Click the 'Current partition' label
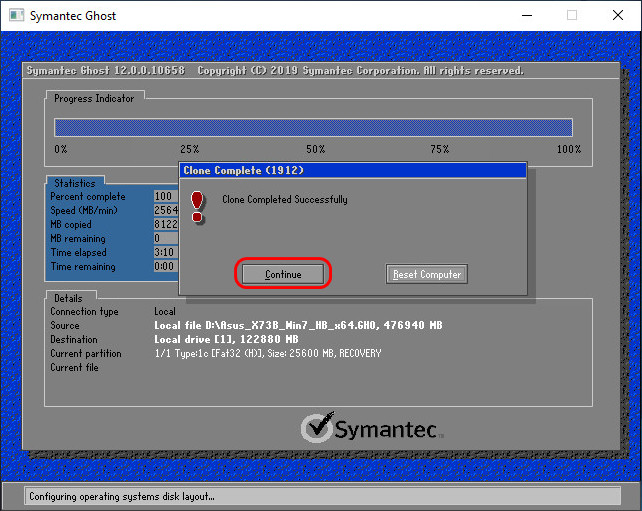The image size is (642, 511). click(x=86, y=353)
